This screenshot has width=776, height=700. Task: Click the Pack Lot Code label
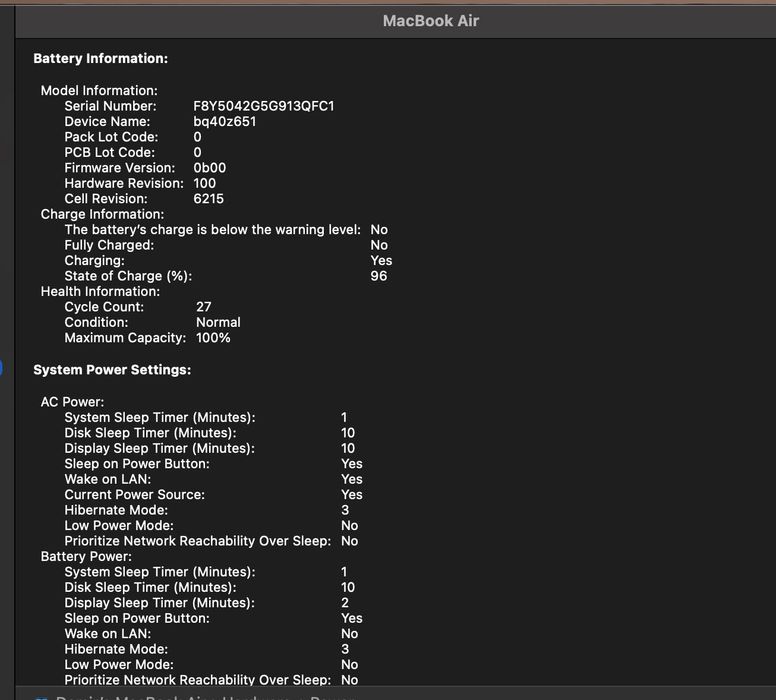111,137
